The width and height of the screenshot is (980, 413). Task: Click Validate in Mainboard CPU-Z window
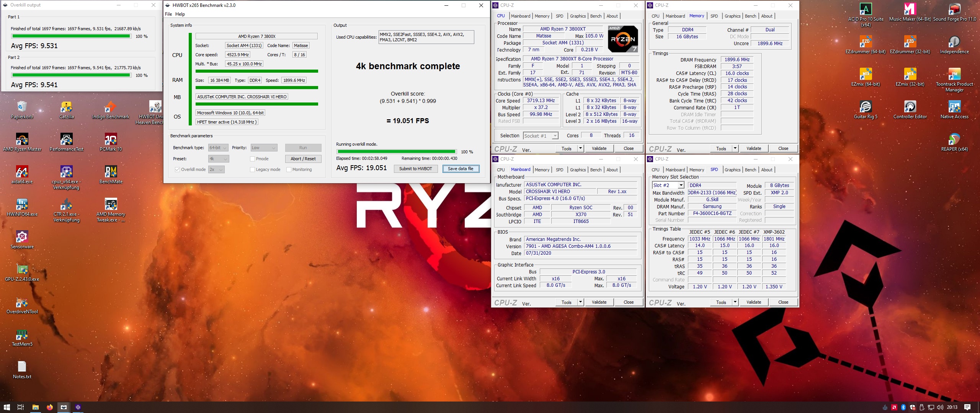click(x=599, y=302)
